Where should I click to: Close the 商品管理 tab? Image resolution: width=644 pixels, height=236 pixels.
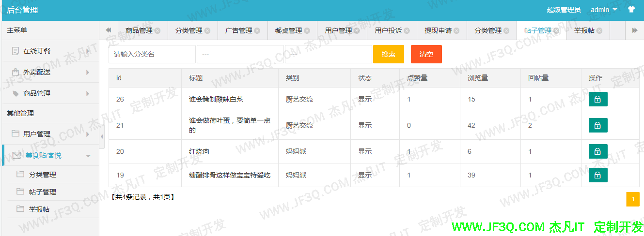157,30
